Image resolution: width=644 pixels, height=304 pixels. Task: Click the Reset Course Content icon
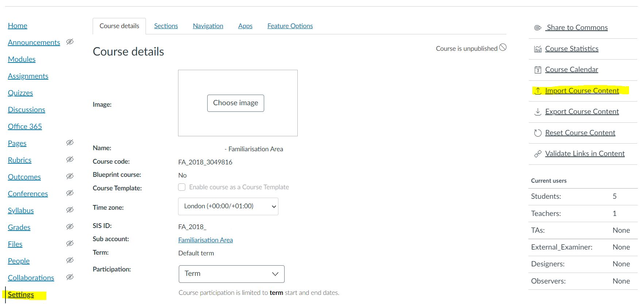(x=537, y=133)
